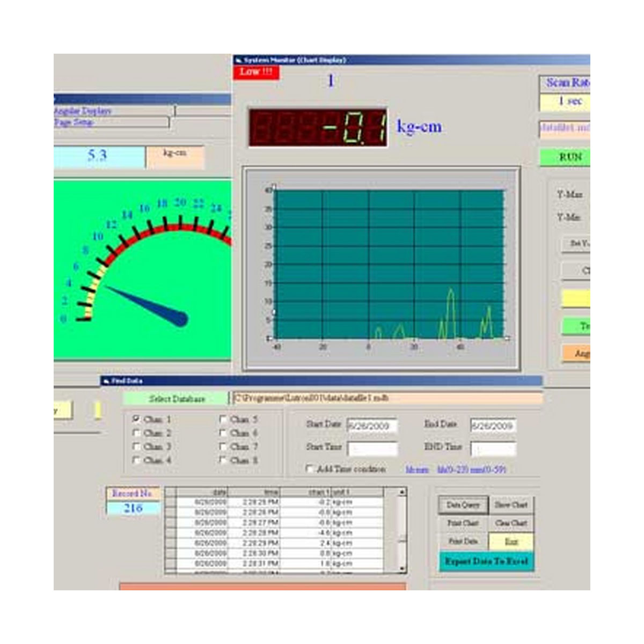Enable the Add Time condition checkbox
Viewport: 644px width, 644px height.
(x=309, y=469)
